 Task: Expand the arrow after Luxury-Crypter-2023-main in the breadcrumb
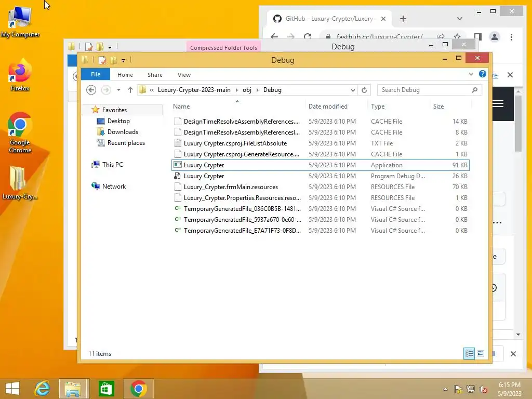(237, 90)
